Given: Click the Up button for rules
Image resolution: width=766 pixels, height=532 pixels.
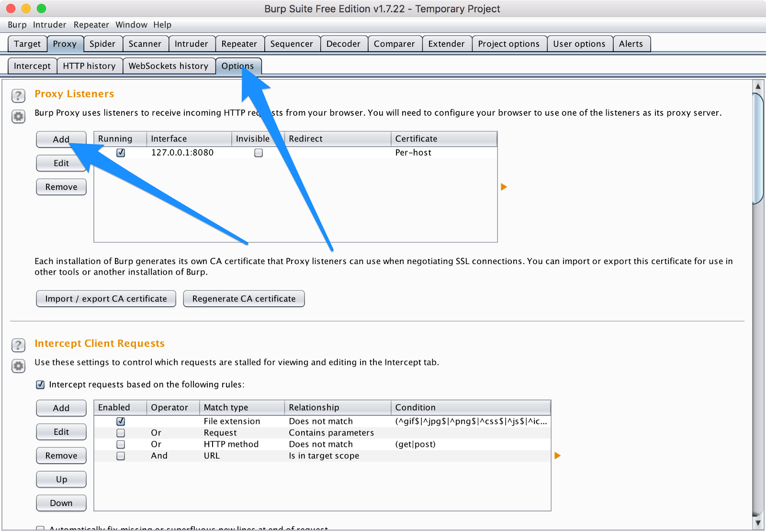Looking at the screenshot, I should tap(61, 479).
